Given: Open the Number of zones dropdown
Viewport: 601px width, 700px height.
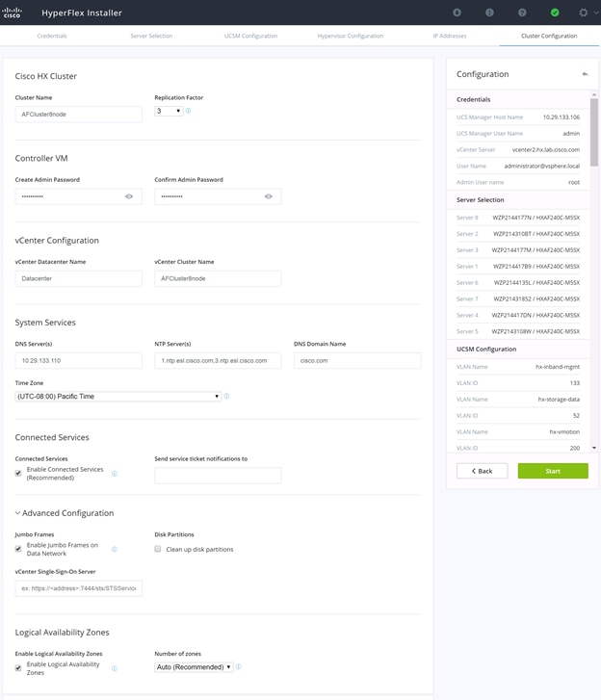Looking at the screenshot, I should pos(194,667).
